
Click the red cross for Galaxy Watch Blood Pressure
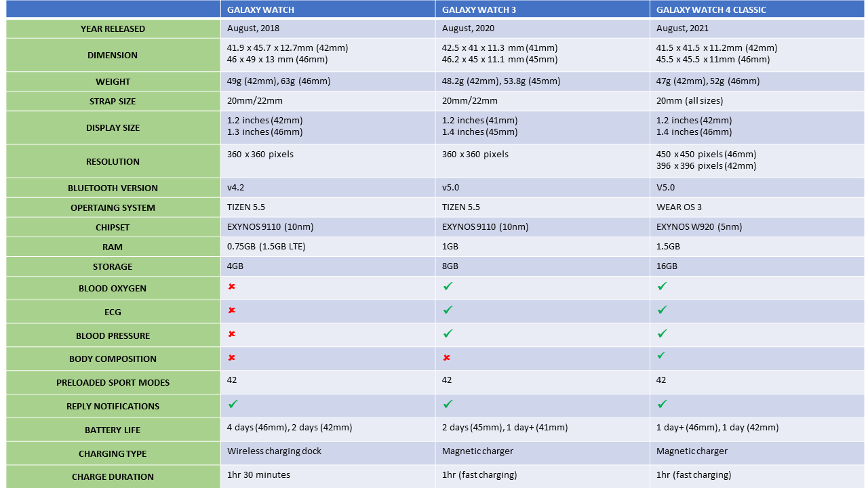tap(231, 334)
